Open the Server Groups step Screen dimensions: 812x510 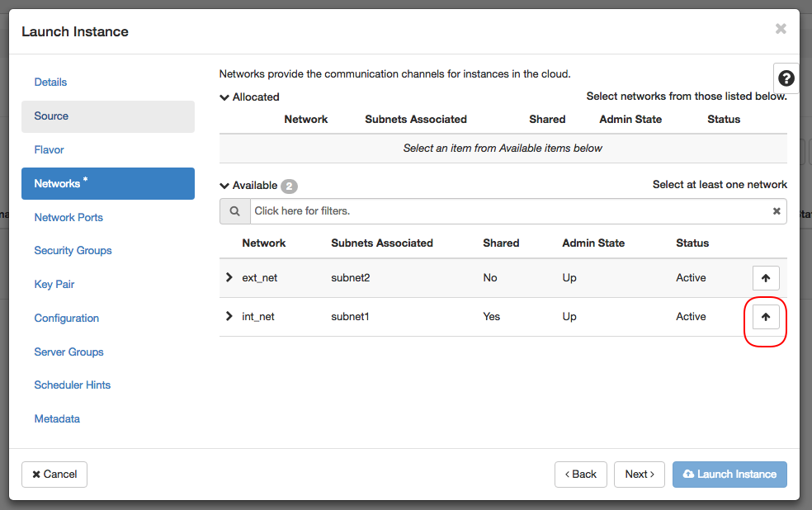(x=108, y=352)
